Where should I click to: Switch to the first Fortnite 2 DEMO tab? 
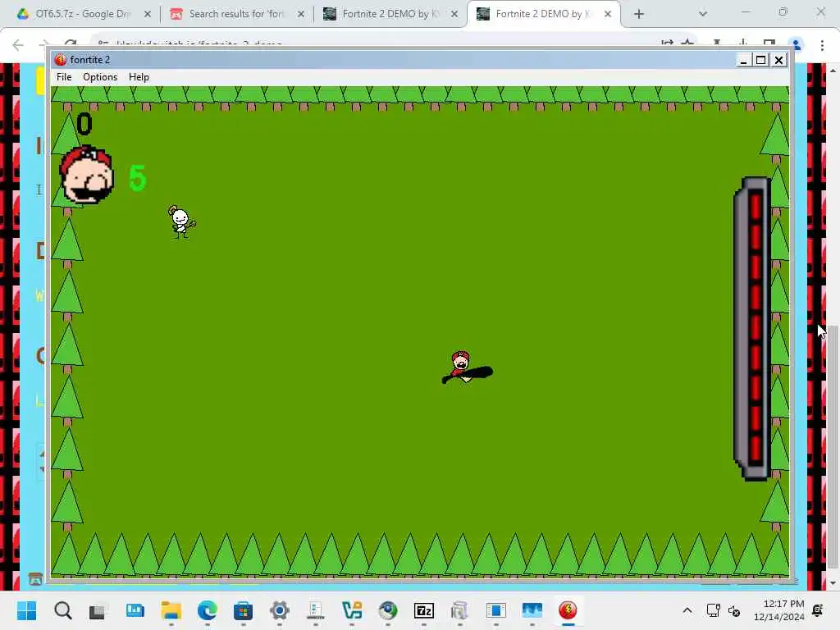tap(390, 14)
